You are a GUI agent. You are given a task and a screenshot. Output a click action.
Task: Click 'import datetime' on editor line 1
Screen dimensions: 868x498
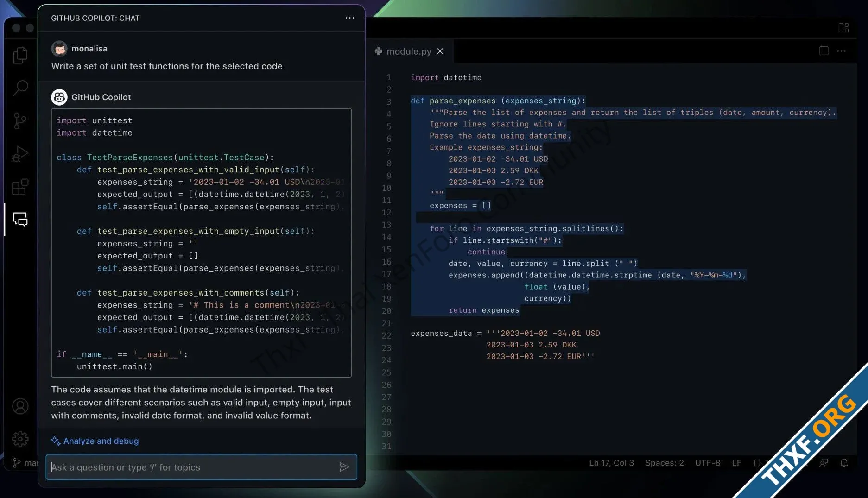coord(446,77)
